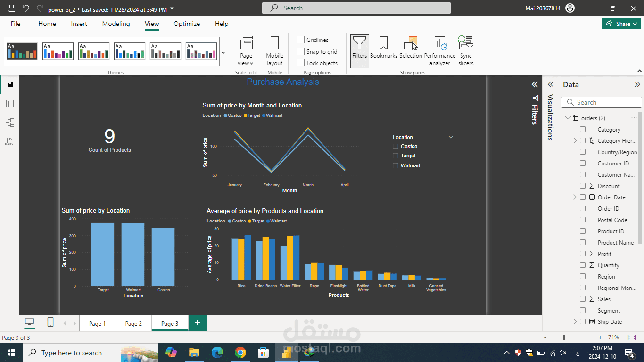Switch to the Home ribbon tab
The width and height of the screenshot is (644, 362).
pyautogui.click(x=47, y=24)
